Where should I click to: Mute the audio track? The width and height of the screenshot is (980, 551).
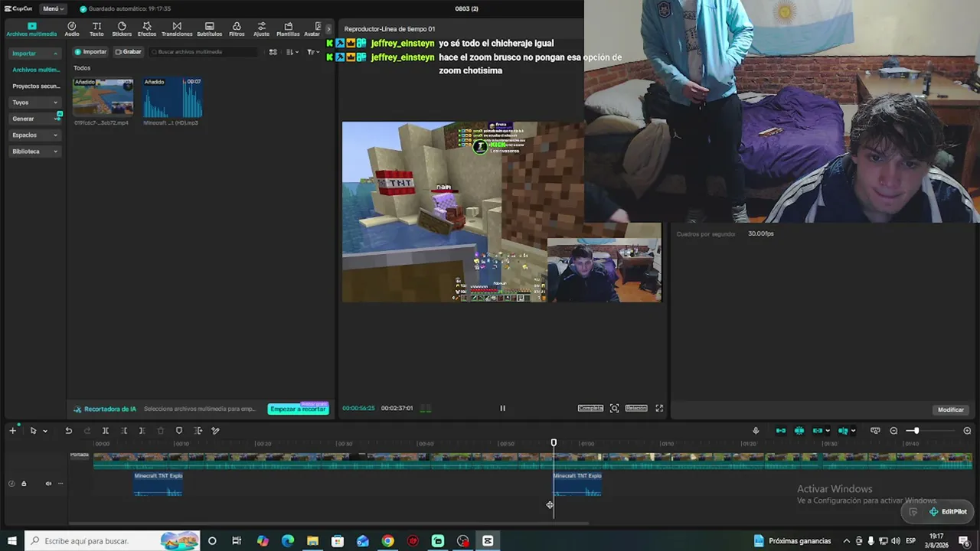tap(48, 484)
